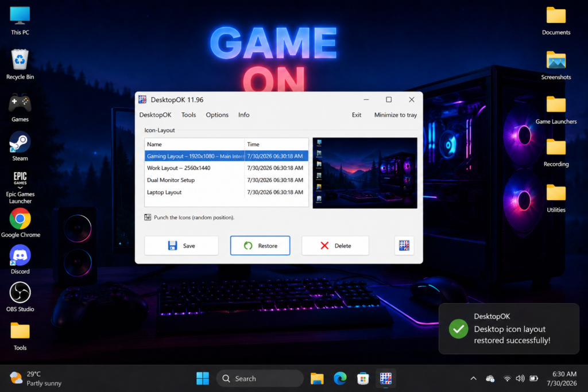The height and width of the screenshot is (392, 588).
Task: Maximize the DesktopOK window
Action: [389, 99]
